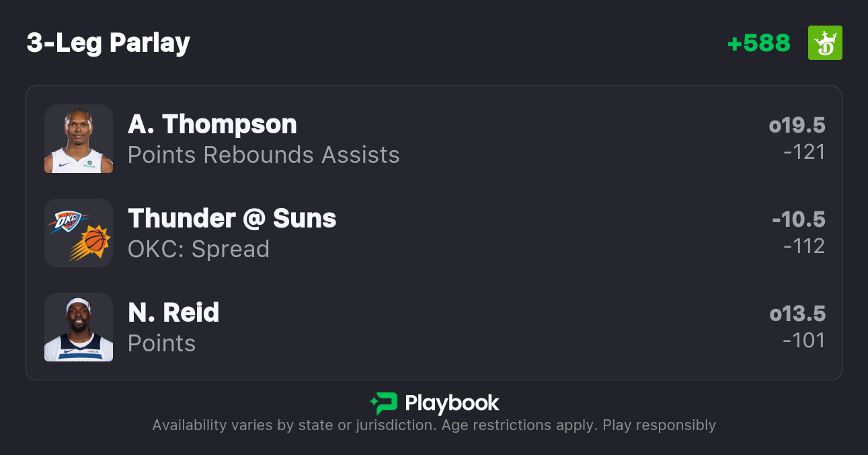Image resolution: width=868 pixels, height=455 pixels.
Task: Click A. Thompson's player headshot
Action: (79, 139)
